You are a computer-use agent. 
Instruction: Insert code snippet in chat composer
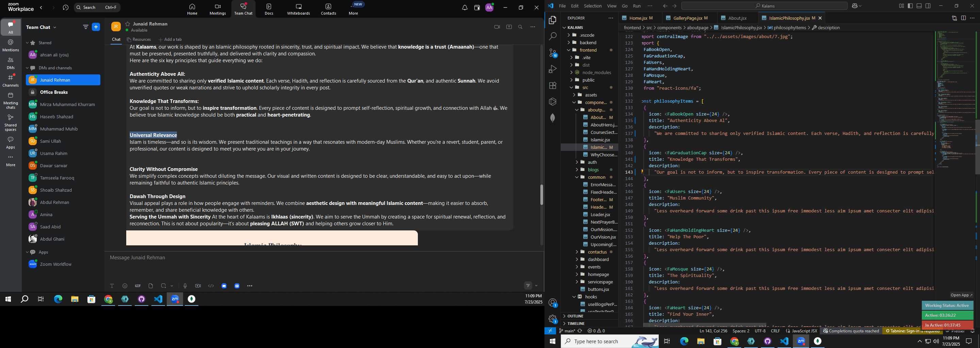click(x=211, y=286)
